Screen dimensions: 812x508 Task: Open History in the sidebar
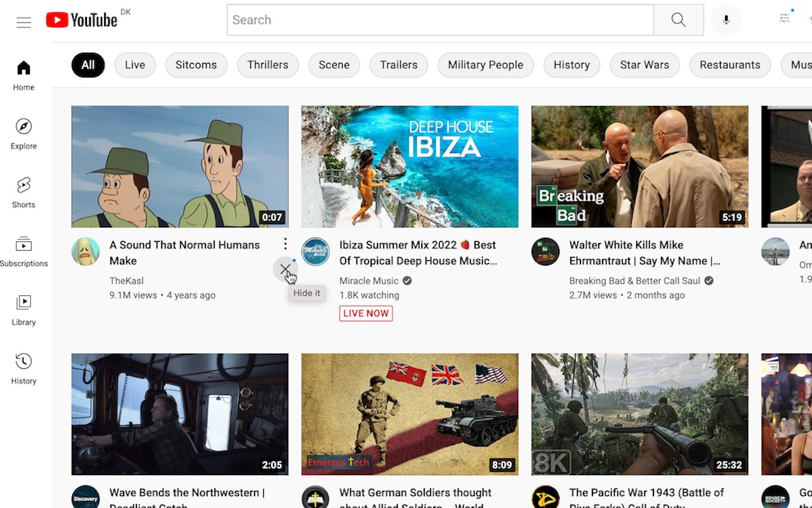(23, 369)
